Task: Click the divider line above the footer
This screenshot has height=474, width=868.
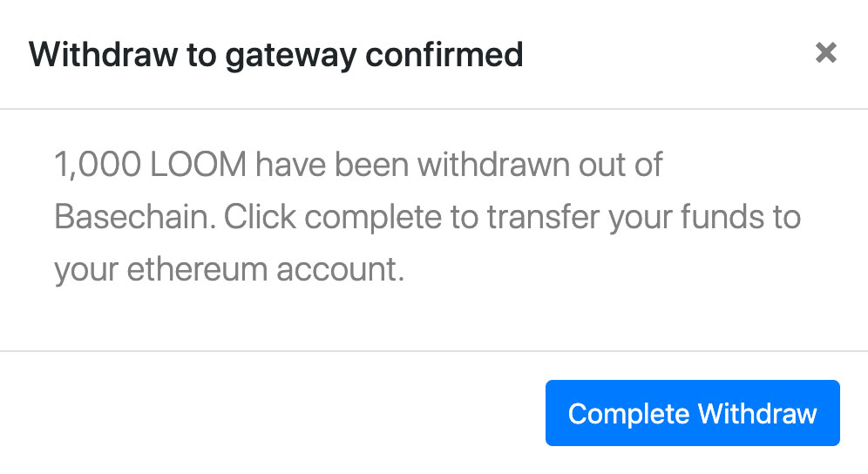Action: tap(434, 350)
